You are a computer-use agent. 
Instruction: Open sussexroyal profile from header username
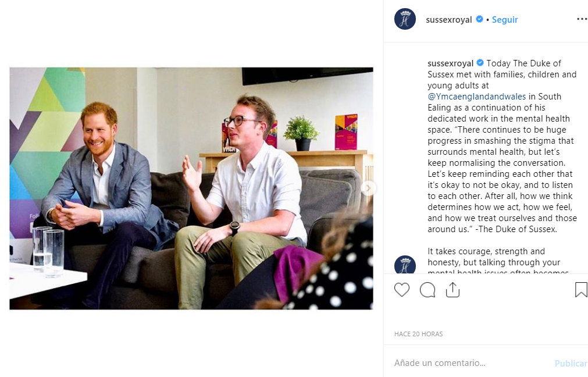[448, 20]
